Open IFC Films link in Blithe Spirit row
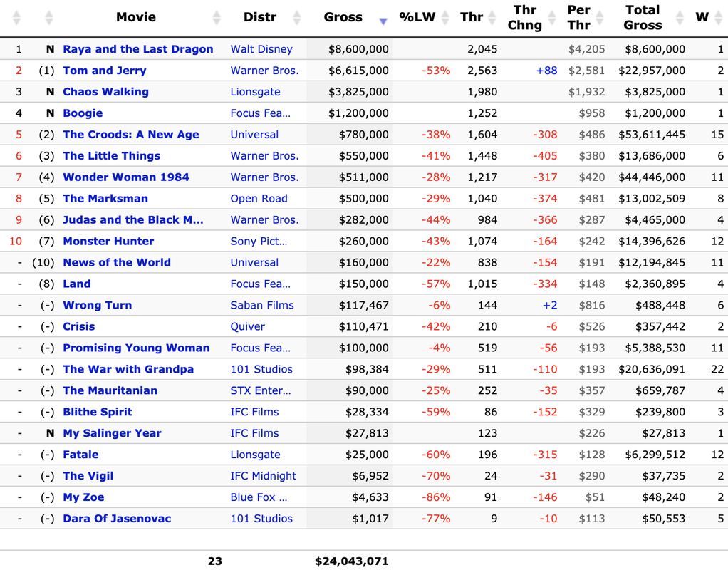728x570 pixels. [x=254, y=413]
